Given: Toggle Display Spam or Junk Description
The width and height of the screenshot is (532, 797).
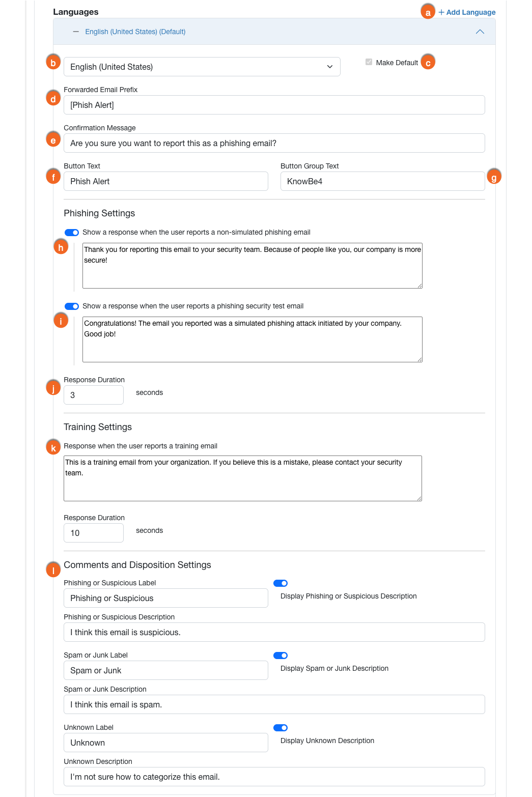Looking at the screenshot, I should [x=281, y=656].
